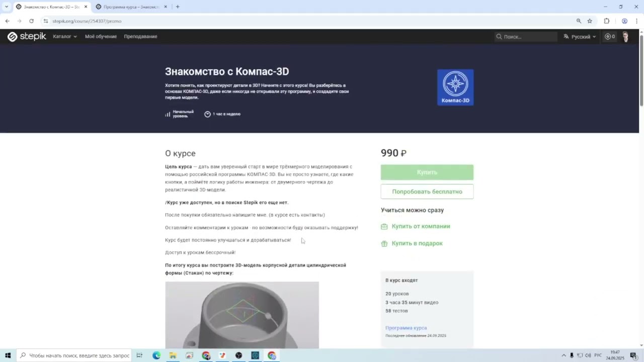Click 20 уроков text
Screen dimensions: 644x362
point(397,294)
